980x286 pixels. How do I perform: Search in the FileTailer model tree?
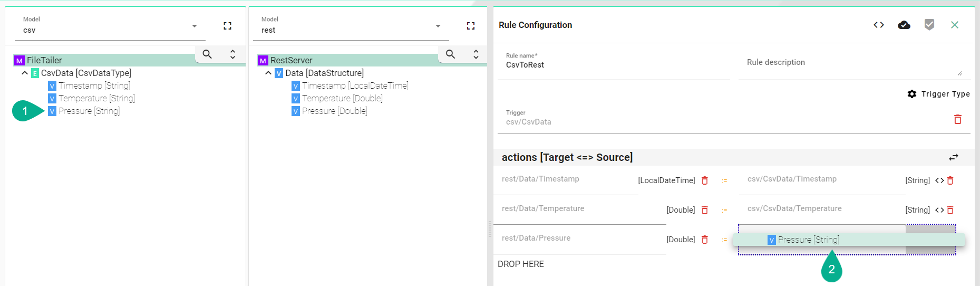coord(207,54)
